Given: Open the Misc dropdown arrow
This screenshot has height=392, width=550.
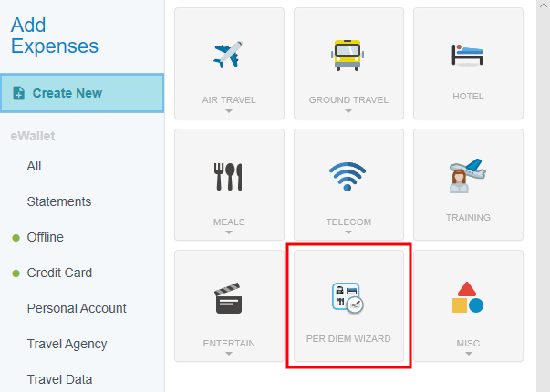Looking at the screenshot, I should tap(468, 354).
